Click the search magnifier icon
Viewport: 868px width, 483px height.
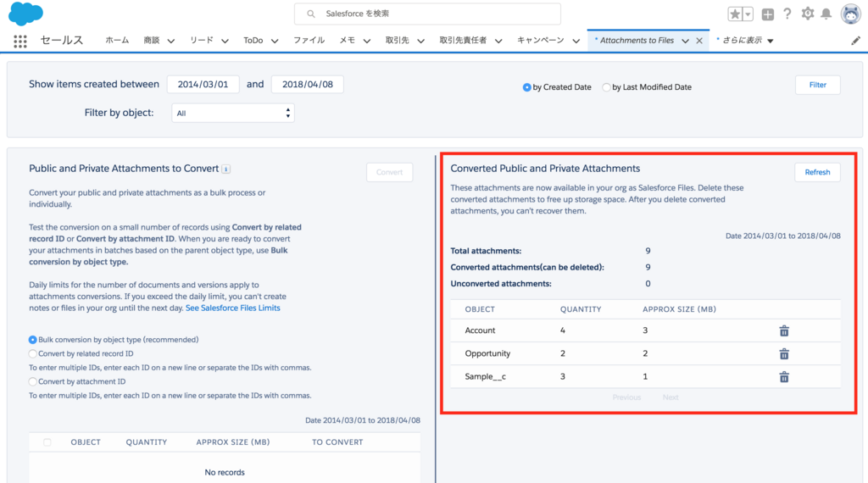point(311,14)
